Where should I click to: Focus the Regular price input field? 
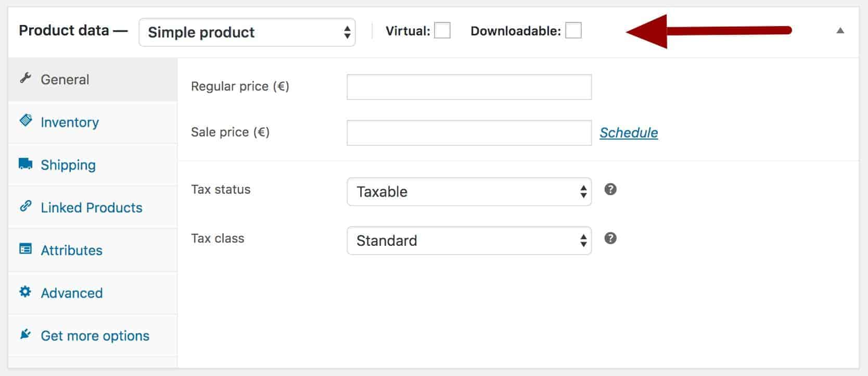[469, 87]
